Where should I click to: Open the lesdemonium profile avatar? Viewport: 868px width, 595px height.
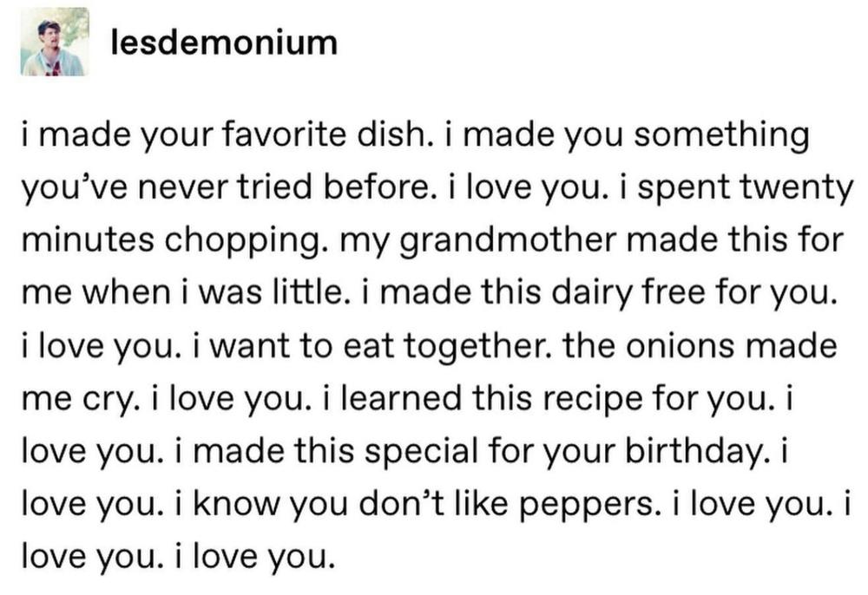click(55, 42)
